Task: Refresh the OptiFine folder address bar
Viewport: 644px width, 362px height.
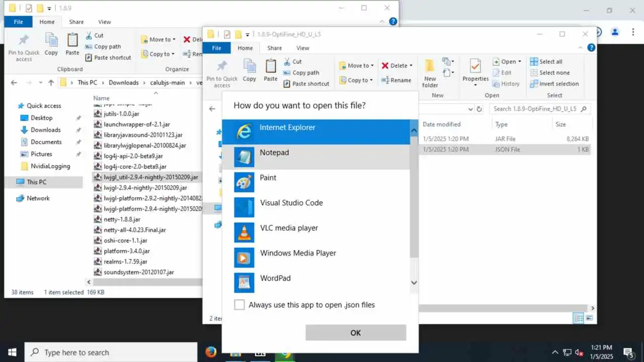Action: [479, 109]
